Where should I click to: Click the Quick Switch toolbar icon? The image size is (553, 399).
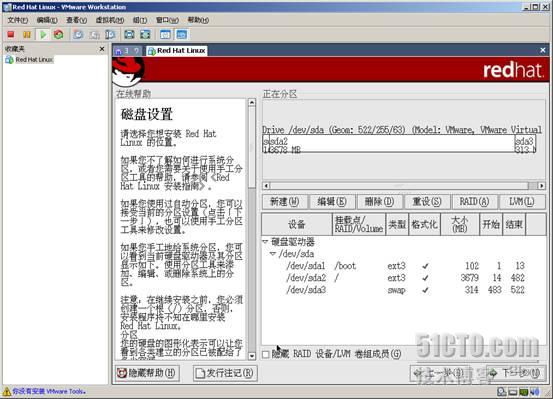coord(145,34)
